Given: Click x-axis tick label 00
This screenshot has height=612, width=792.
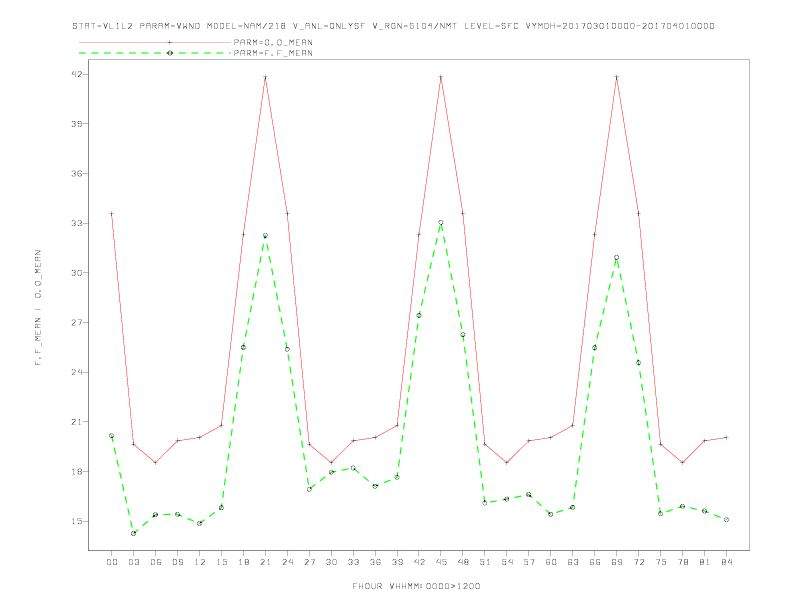Looking at the screenshot, I should pyautogui.click(x=112, y=562).
